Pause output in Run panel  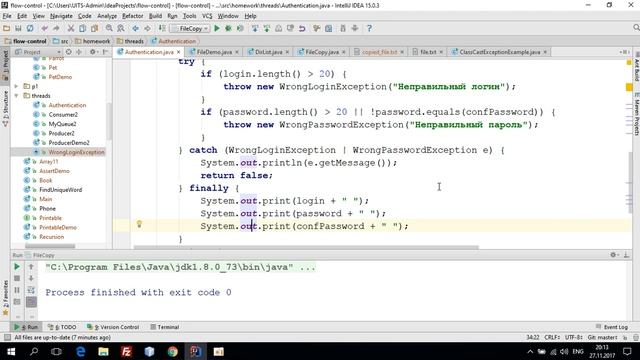(x=17, y=290)
